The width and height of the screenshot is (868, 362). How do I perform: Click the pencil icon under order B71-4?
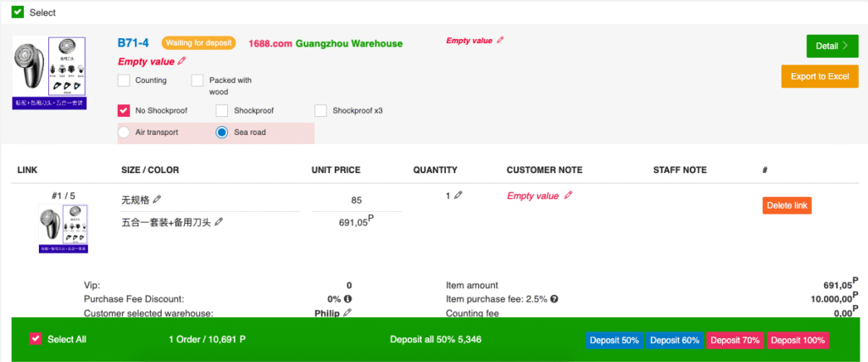point(181,61)
